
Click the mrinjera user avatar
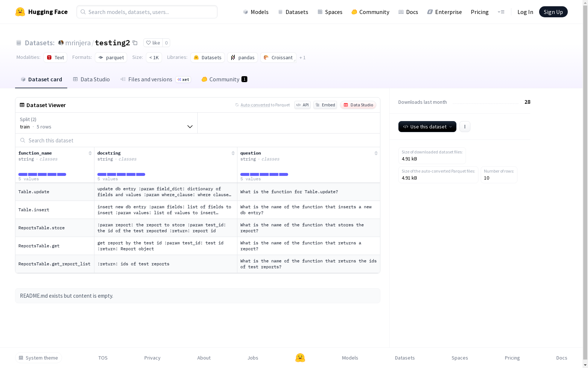61,43
